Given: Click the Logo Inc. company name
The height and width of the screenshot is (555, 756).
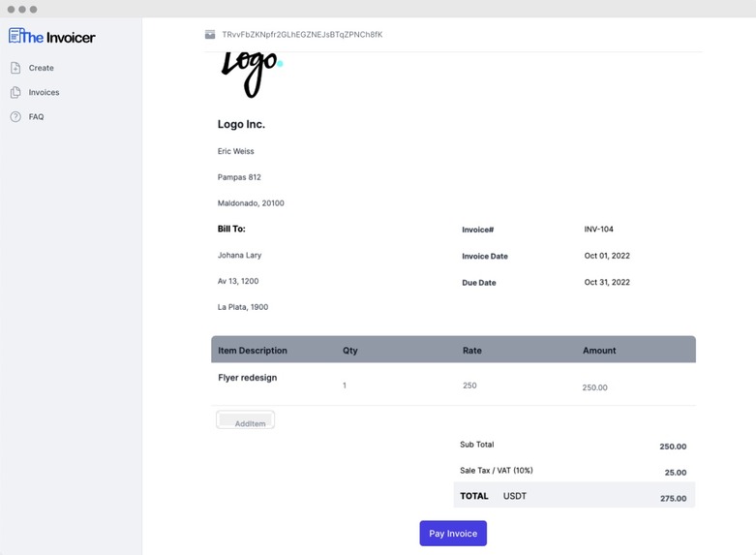Looking at the screenshot, I should (241, 124).
